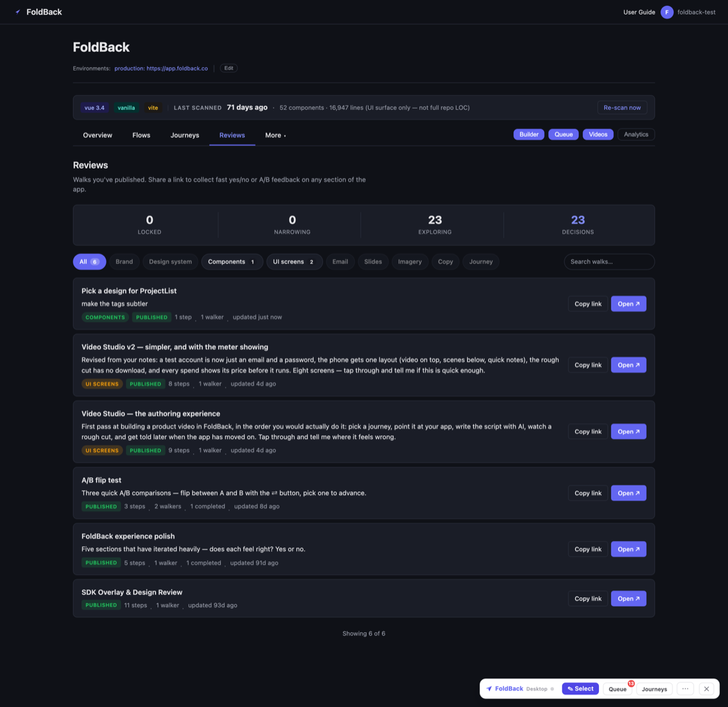Click the Desktop label in overlay bar
The image size is (728, 707).
point(537,689)
